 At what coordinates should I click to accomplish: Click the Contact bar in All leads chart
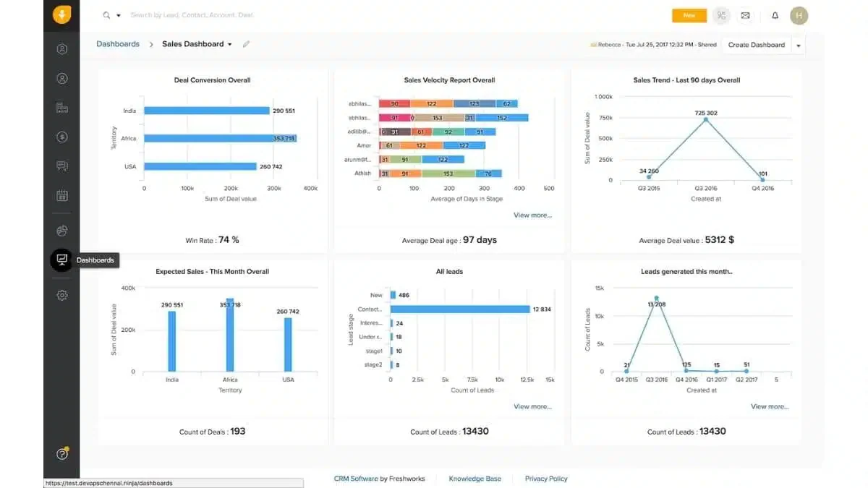click(460, 309)
